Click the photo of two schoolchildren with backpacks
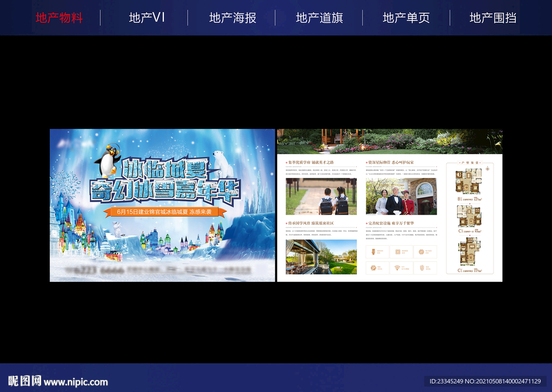 (321, 196)
